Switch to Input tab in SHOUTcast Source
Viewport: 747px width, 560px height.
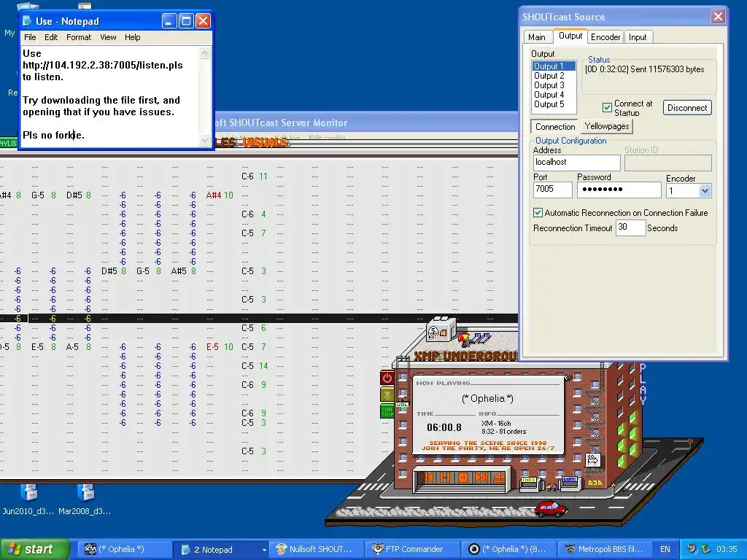point(638,37)
